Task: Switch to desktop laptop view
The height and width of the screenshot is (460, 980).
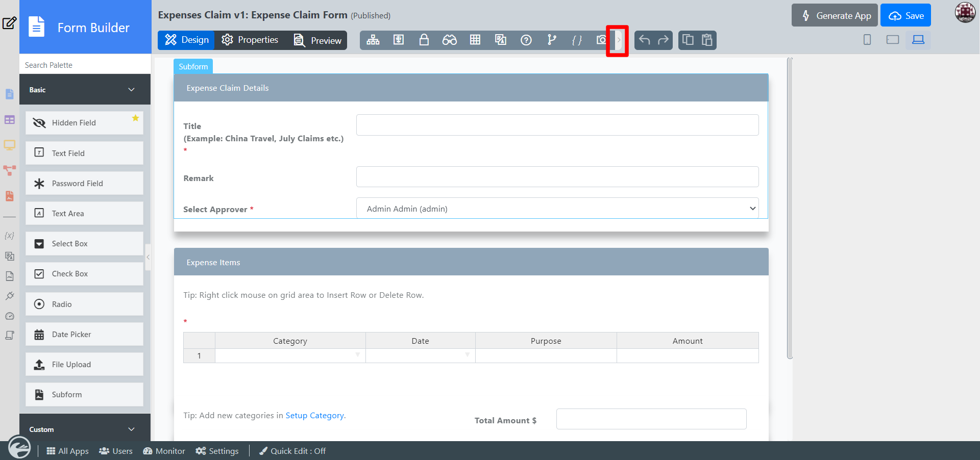Action: 918,40
